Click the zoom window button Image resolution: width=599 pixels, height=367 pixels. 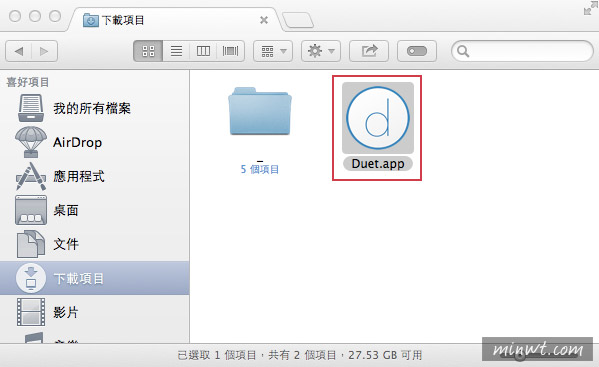coord(55,16)
